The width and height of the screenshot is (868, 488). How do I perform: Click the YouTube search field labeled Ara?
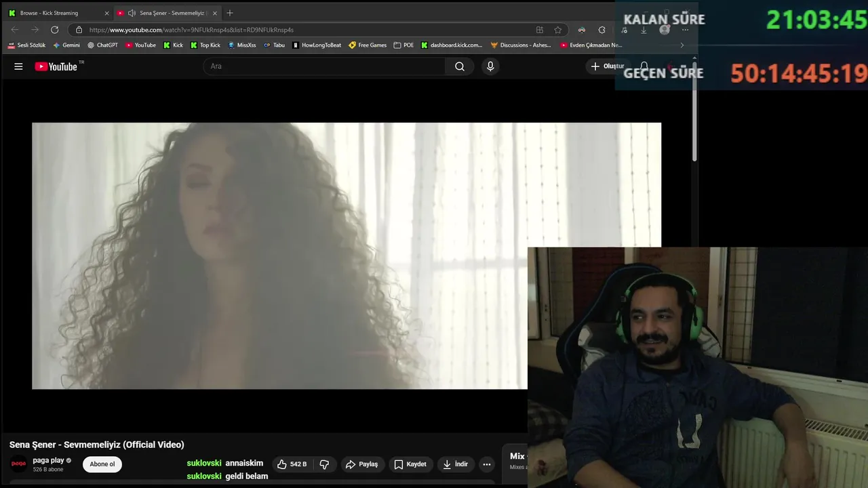(x=324, y=66)
